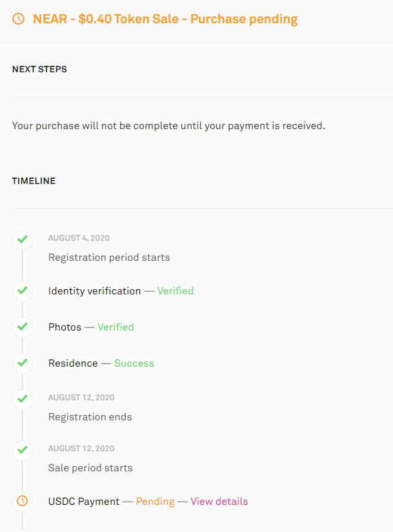The width and height of the screenshot is (393, 532).
Task: Click the NEAR Token Sale purchase pending heading
Action: click(x=165, y=19)
